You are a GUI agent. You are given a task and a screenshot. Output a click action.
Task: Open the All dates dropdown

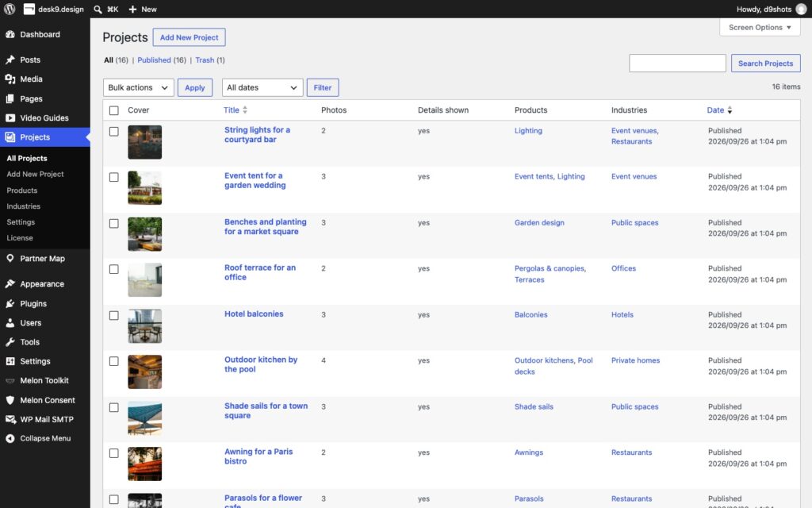[262, 87]
